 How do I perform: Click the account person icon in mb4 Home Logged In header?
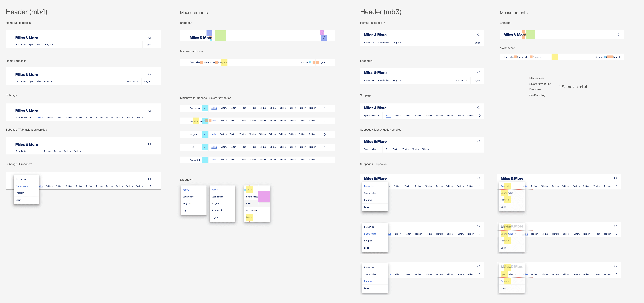click(138, 82)
